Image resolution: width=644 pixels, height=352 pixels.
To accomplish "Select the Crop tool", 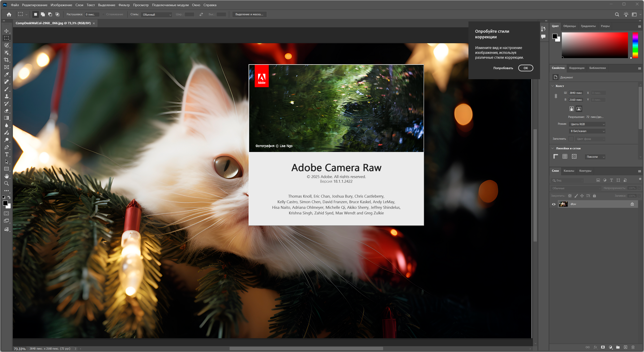I will pyautogui.click(x=7, y=60).
